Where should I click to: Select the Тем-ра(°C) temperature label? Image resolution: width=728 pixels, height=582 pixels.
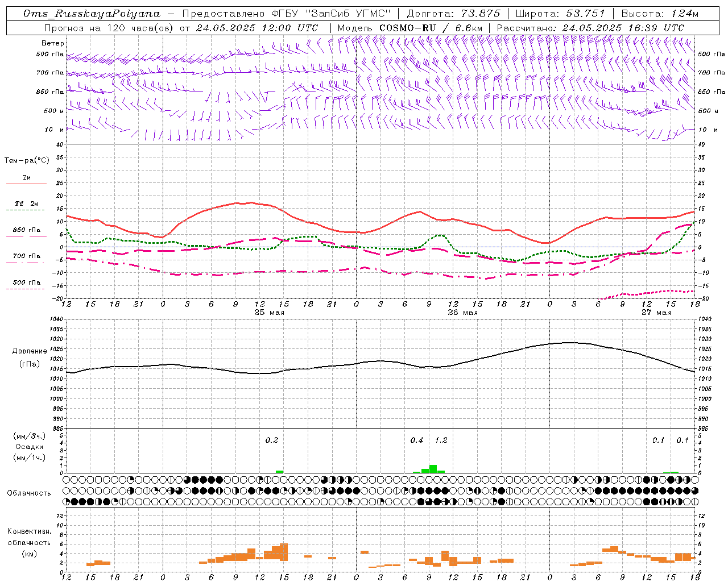pos(27,161)
